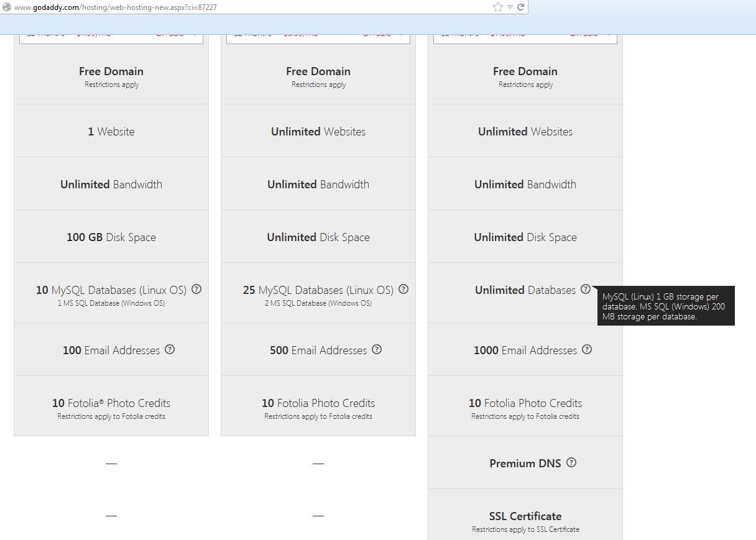Bookmark this page with the star icon

[498, 7]
